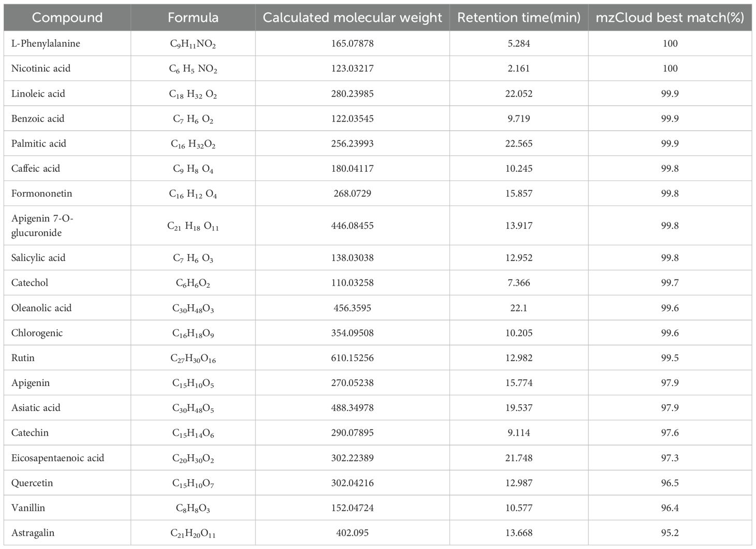Select Benzoic acid's molecular weight 122.03545

tap(352, 118)
